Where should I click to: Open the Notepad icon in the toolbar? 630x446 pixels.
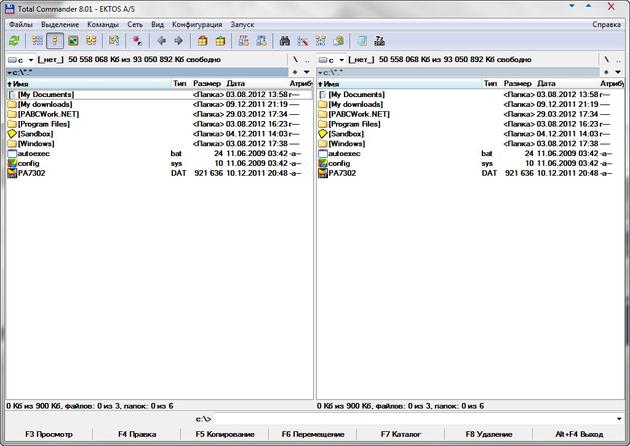point(361,41)
